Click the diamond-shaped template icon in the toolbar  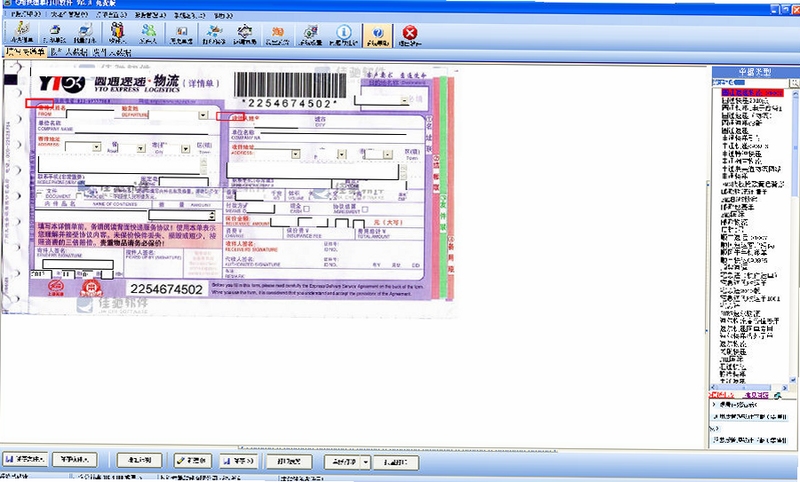[x=245, y=34]
